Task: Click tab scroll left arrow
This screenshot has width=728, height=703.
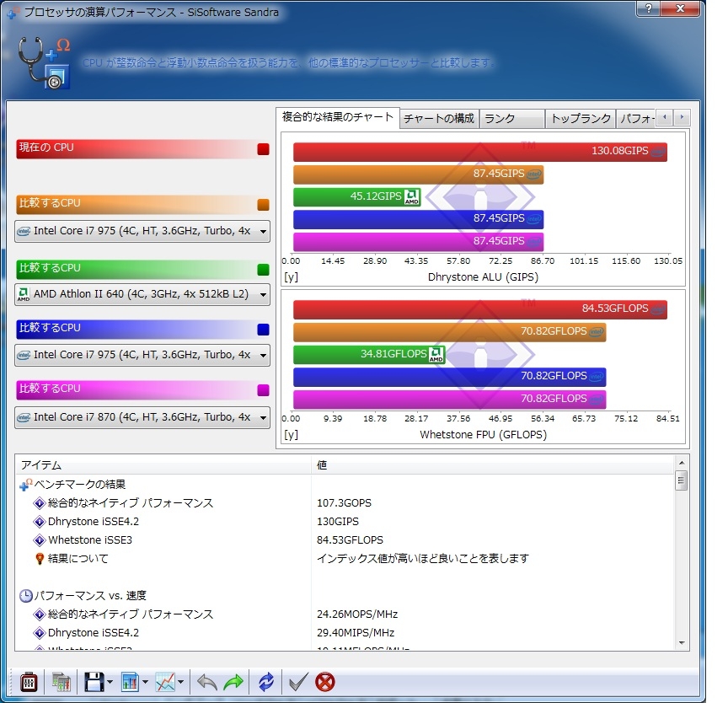Action: coord(665,117)
